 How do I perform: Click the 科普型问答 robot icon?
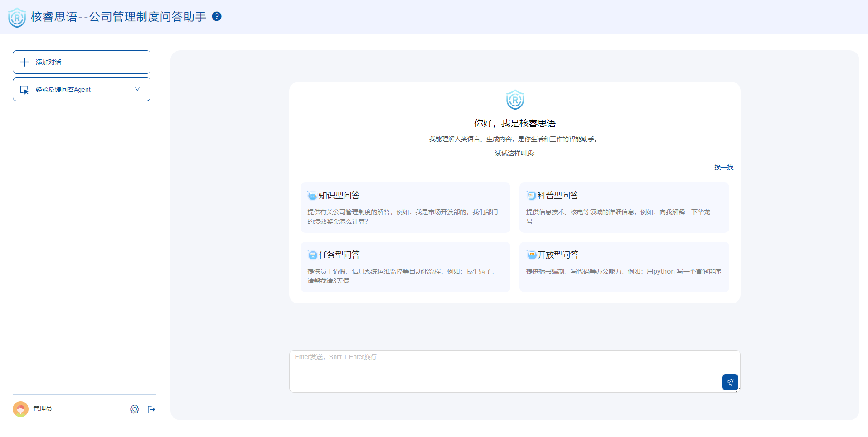pos(531,195)
